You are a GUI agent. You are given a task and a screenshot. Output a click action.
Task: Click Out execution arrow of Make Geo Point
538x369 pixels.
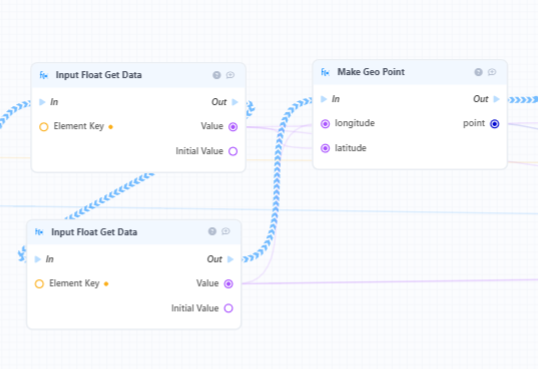click(x=496, y=99)
